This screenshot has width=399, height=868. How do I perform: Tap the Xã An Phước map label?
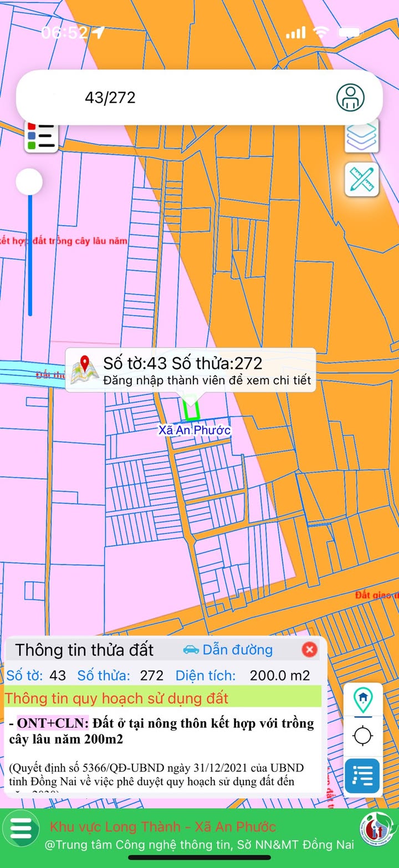coord(195,430)
